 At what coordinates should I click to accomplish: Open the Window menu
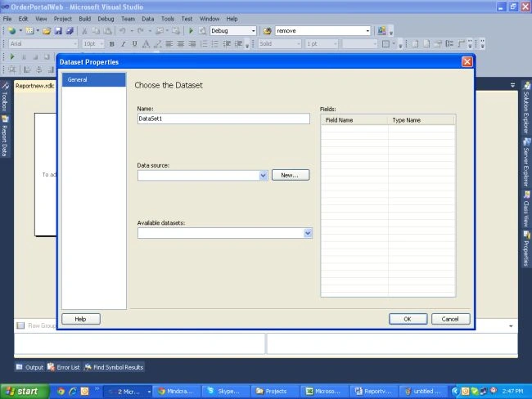coord(210,19)
